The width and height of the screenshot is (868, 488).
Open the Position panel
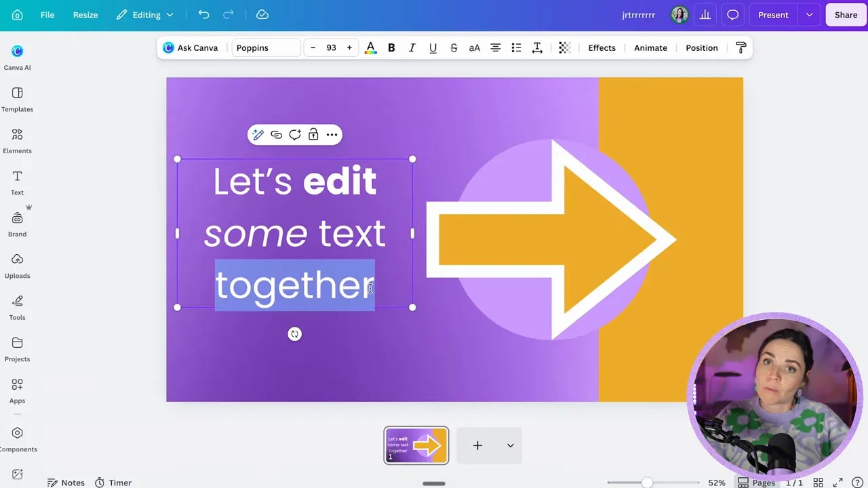(x=702, y=47)
